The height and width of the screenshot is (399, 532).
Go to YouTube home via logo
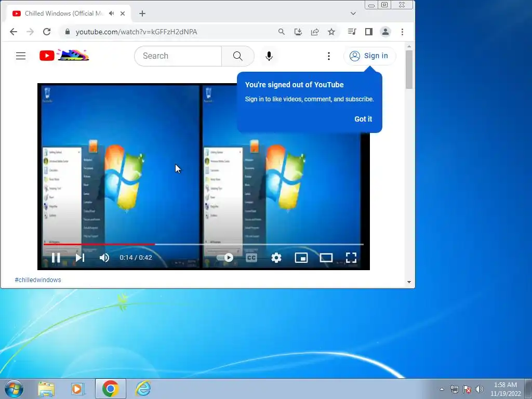64,55
